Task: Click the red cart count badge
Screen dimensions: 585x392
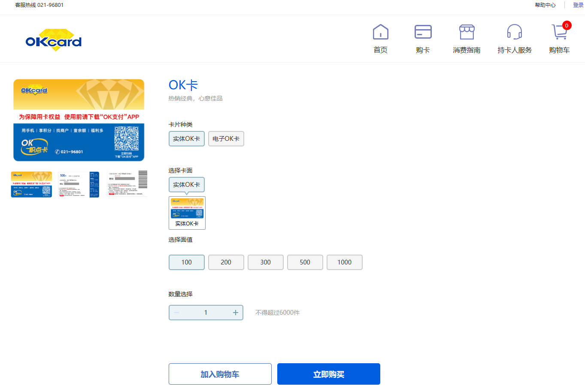Action: [567, 26]
